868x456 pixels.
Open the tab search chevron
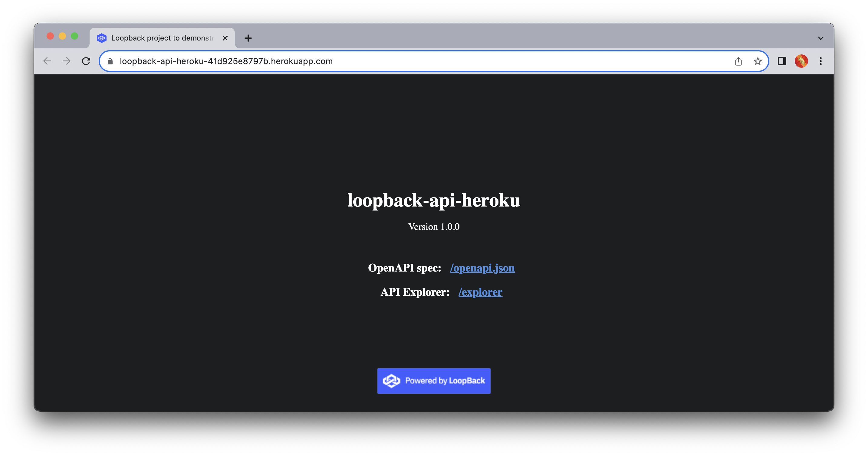[x=820, y=38]
